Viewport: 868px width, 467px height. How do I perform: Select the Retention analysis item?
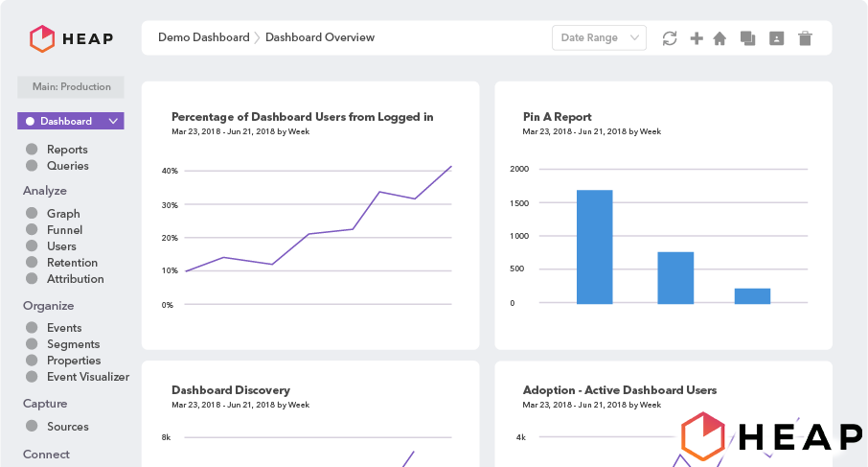tap(72, 263)
